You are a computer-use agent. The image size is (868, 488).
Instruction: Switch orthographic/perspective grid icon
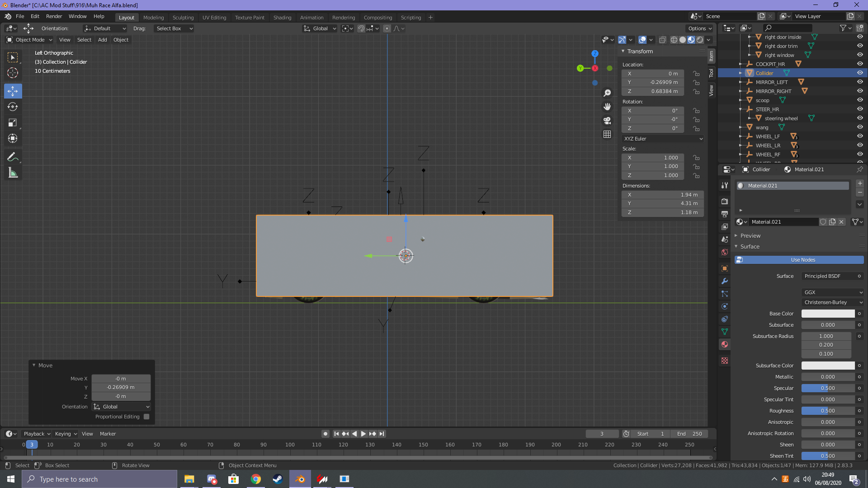point(607,134)
